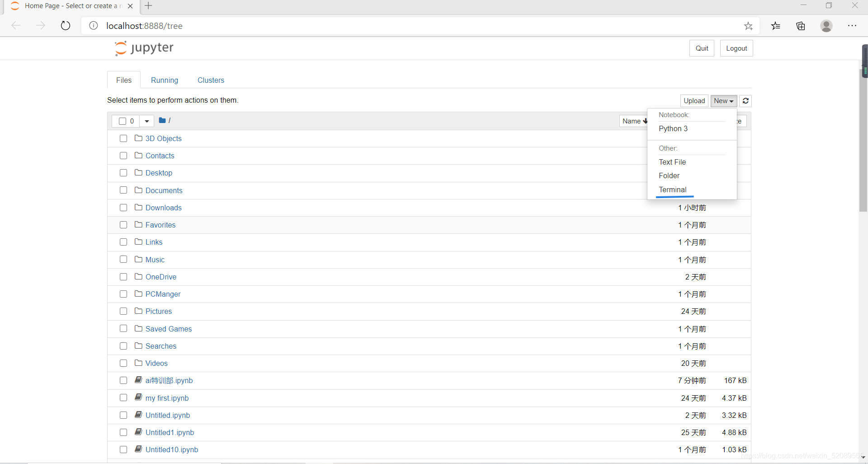Click the '7 分钟前' modified time
868x464 pixels.
coord(692,380)
